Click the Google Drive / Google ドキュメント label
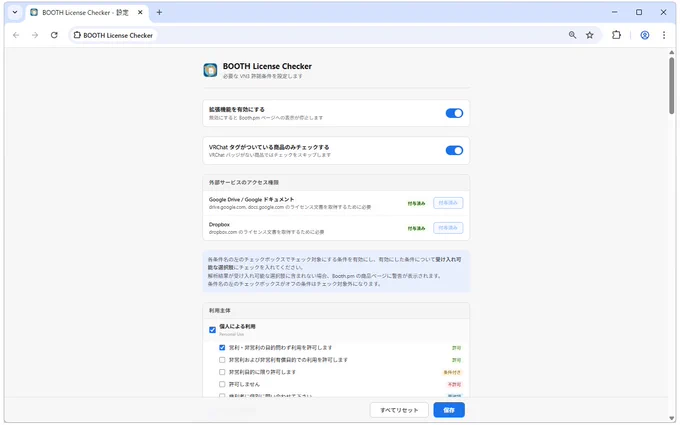This screenshot has height=425, width=680. 252,199
